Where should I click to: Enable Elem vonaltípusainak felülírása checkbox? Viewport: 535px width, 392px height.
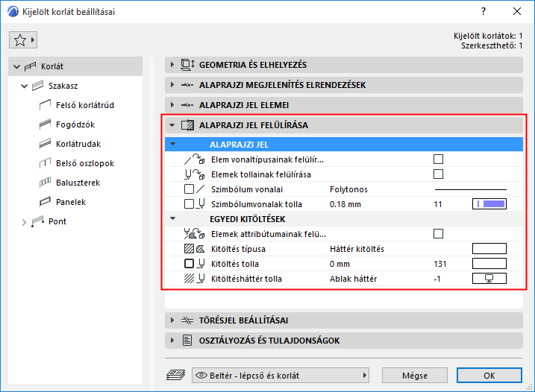[x=438, y=159]
